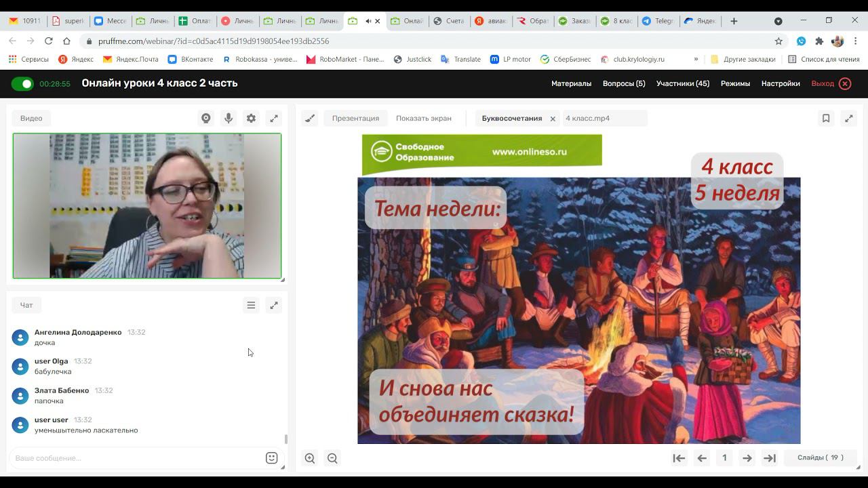The height and width of the screenshot is (488, 868).
Task: Open the video settings gear icon
Action: coord(251,118)
